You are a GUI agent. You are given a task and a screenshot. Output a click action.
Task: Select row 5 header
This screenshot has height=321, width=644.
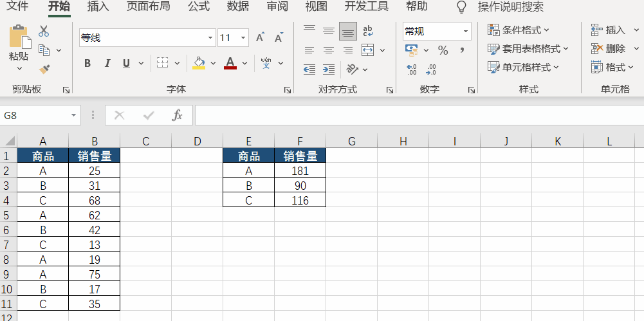[8, 215]
